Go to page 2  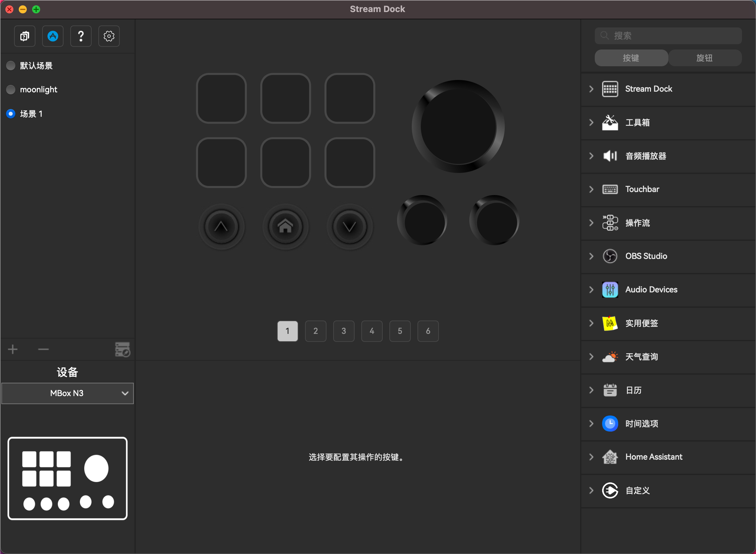click(x=315, y=331)
